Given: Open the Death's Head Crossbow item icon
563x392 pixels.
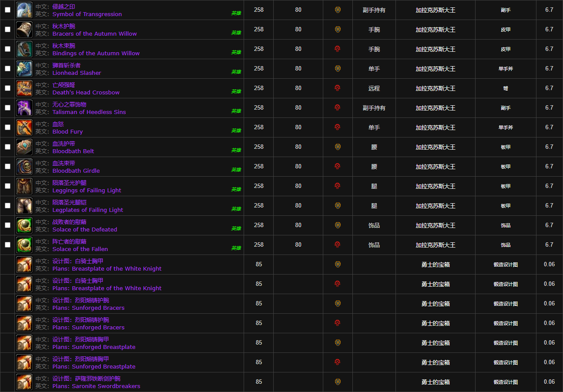Looking at the screenshot, I should [24, 88].
